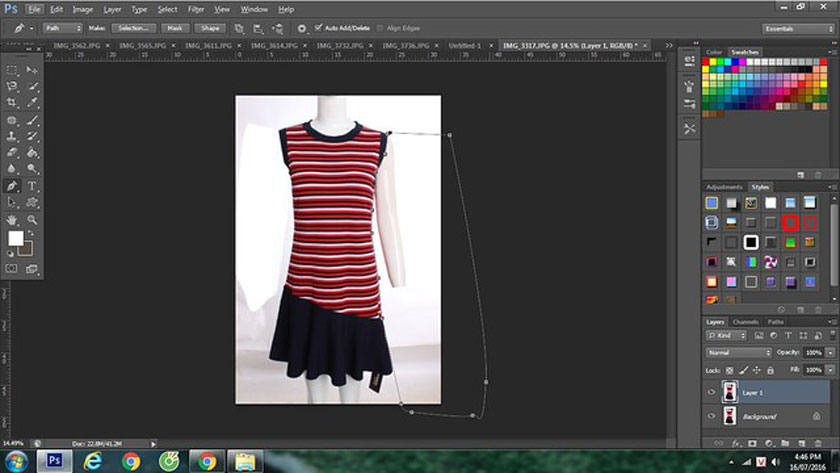Open the File menu
This screenshot has width=840, height=473.
coord(34,9)
